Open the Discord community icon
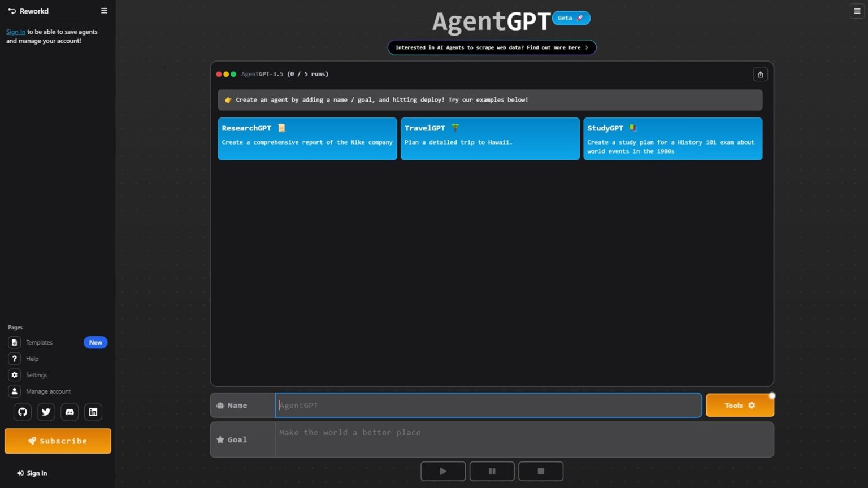Image resolution: width=868 pixels, height=488 pixels. 69,412
